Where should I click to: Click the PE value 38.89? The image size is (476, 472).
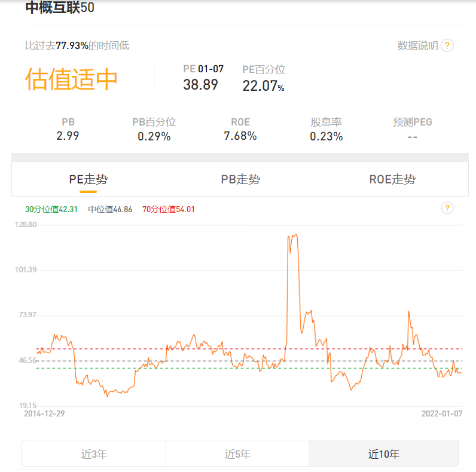(x=200, y=85)
